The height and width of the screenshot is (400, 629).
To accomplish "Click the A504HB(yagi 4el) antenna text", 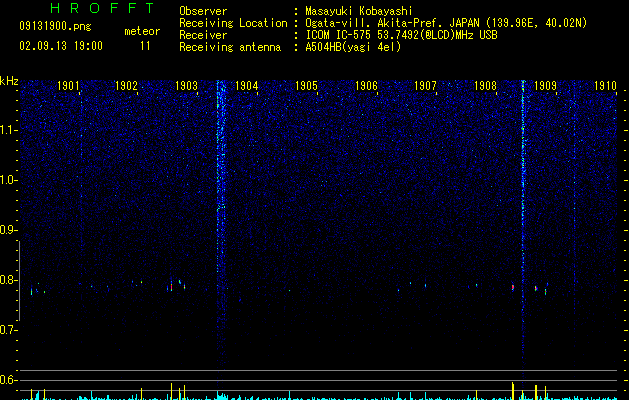I will pyautogui.click(x=353, y=47).
